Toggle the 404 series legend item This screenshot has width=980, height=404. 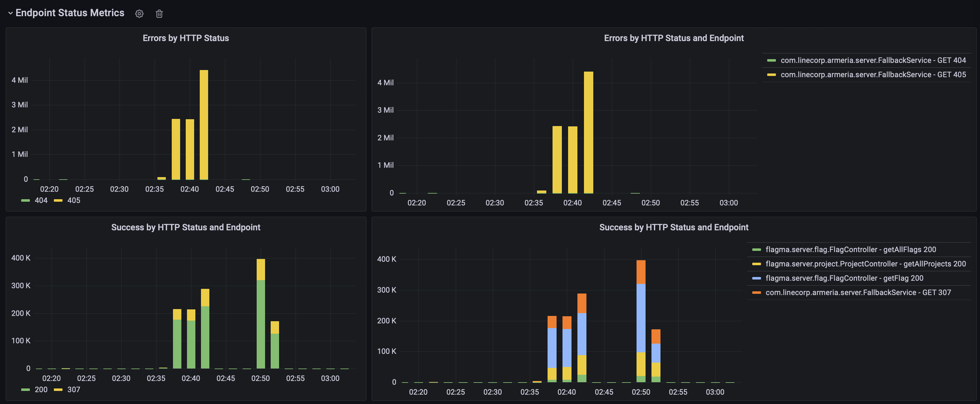tap(41, 200)
